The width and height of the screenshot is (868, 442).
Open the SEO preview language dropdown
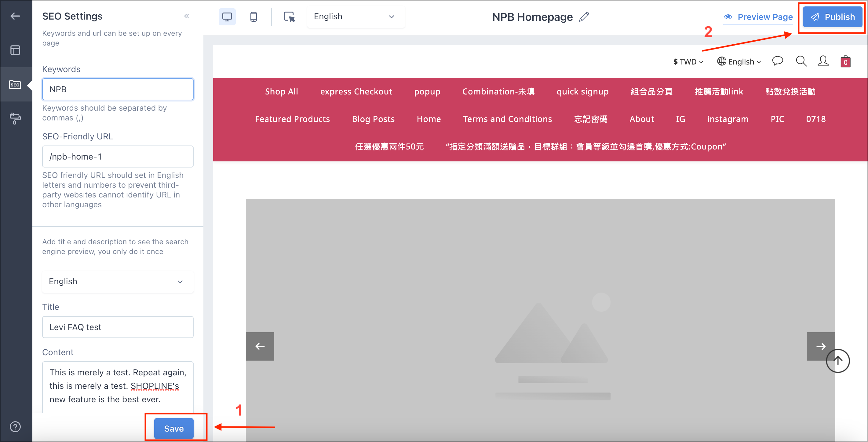point(118,282)
